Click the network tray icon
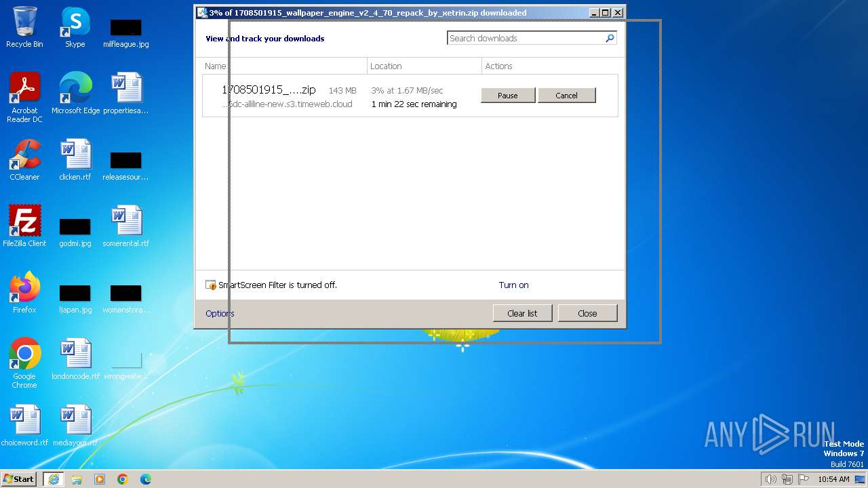 coord(787,479)
